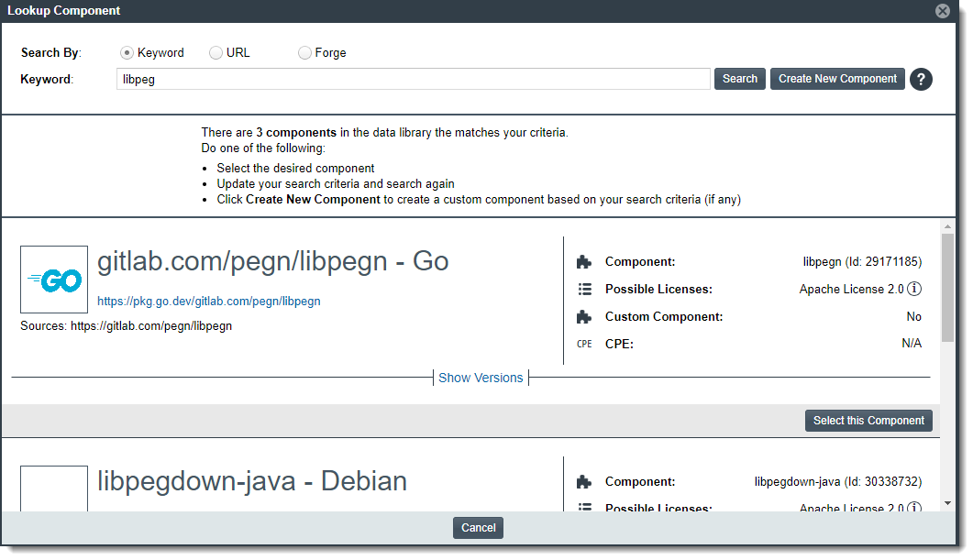Click the libpegdown-java Component puzzle icon
The image size is (973, 560).
[584, 482]
